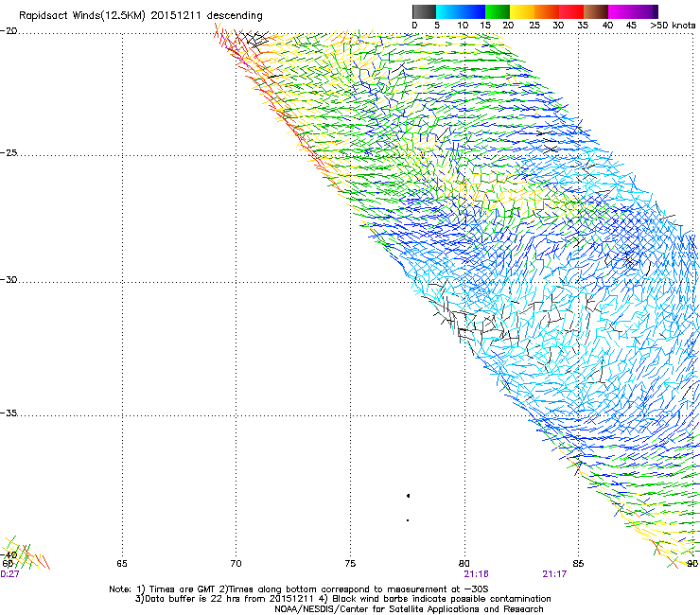The height and width of the screenshot is (615, 700).
Task: Click the 'NOAA/NESDIS/Center for Satellite Applications and Research' credit
Action: (x=409, y=608)
